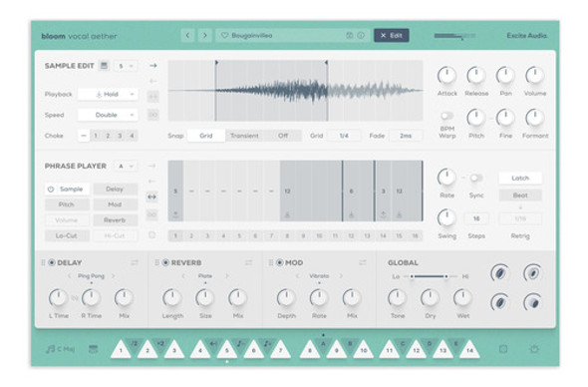Select the Delay lane in Phrase Player
Image resolution: width=588 pixels, height=387 pixels.
tap(115, 189)
